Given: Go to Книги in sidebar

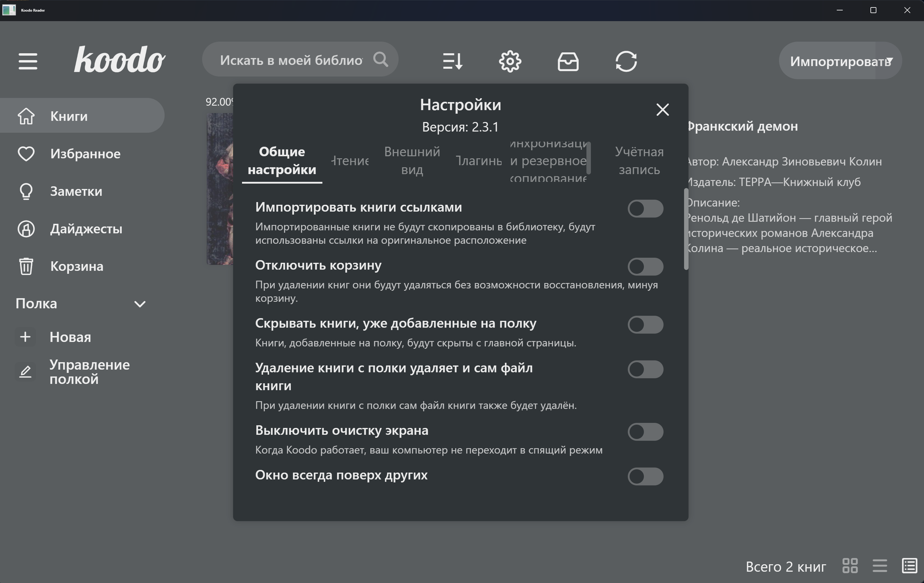Looking at the screenshot, I should click(x=82, y=115).
